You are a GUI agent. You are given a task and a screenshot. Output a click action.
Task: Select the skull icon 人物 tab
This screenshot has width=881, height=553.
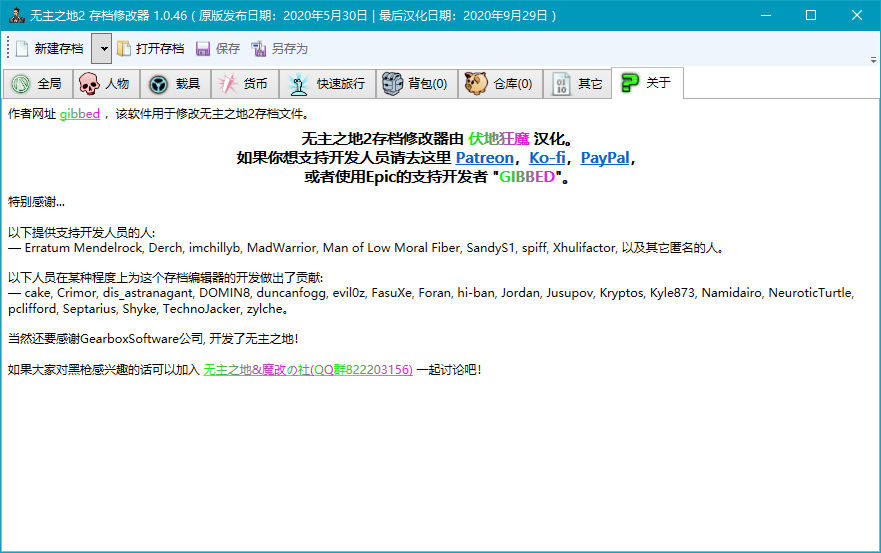point(106,84)
